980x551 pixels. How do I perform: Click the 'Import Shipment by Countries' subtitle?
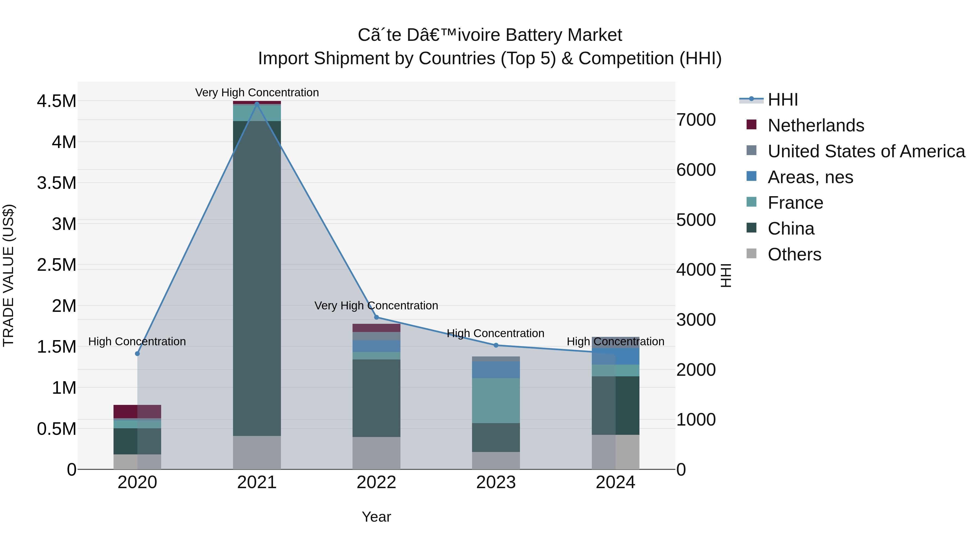[490, 59]
